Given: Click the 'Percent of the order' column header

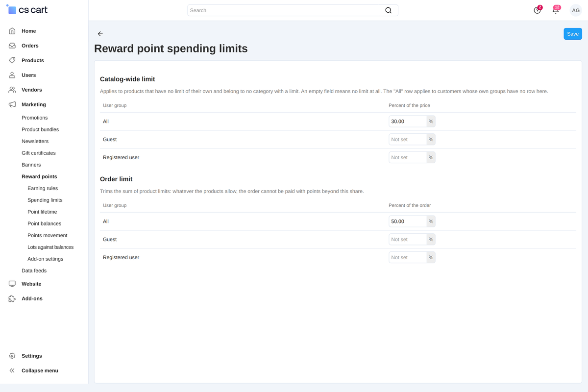Looking at the screenshot, I should [x=410, y=205].
